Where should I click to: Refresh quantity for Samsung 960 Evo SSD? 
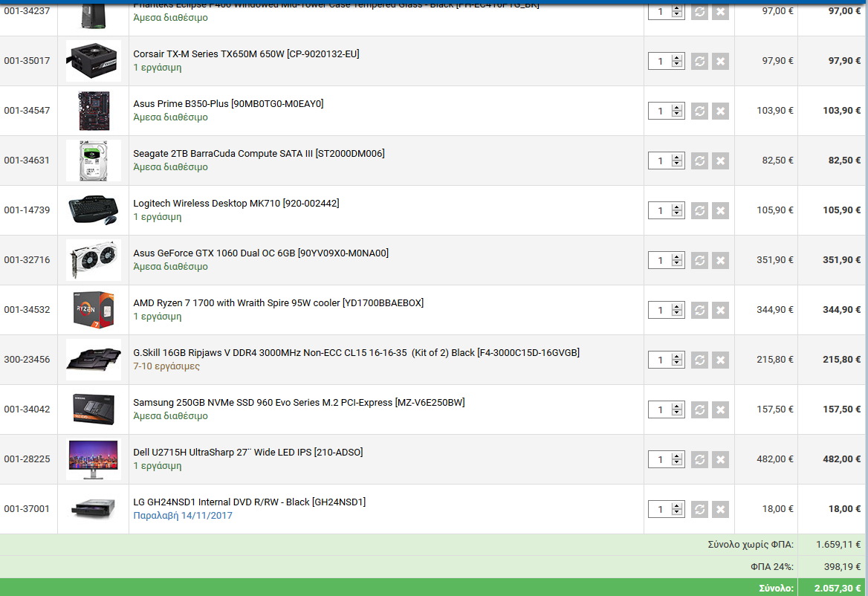click(700, 409)
